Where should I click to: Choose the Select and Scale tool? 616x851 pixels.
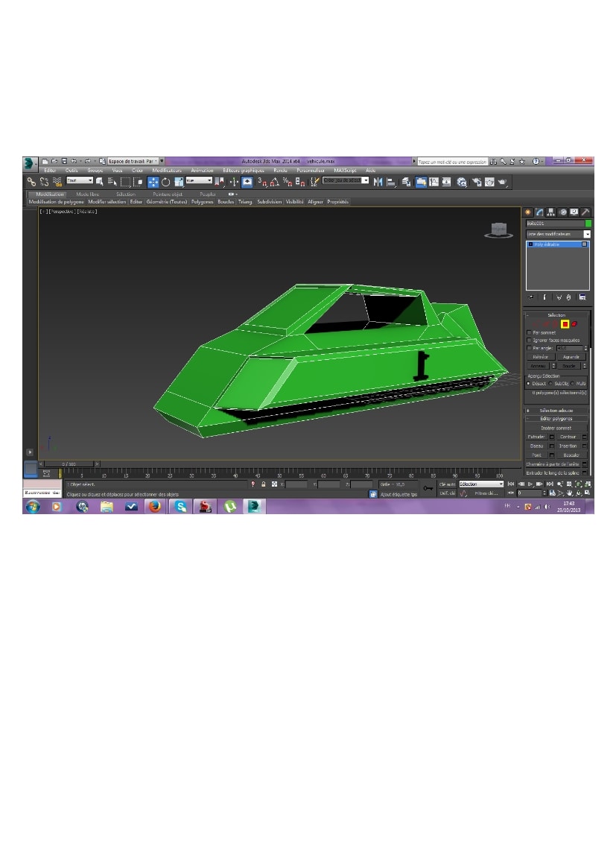pyautogui.click(x=179, y=182)
